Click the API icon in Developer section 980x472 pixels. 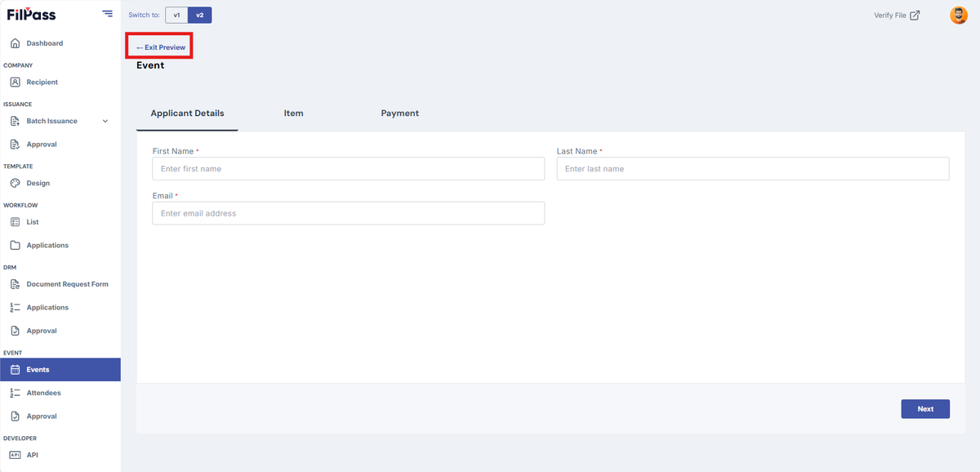16,455
